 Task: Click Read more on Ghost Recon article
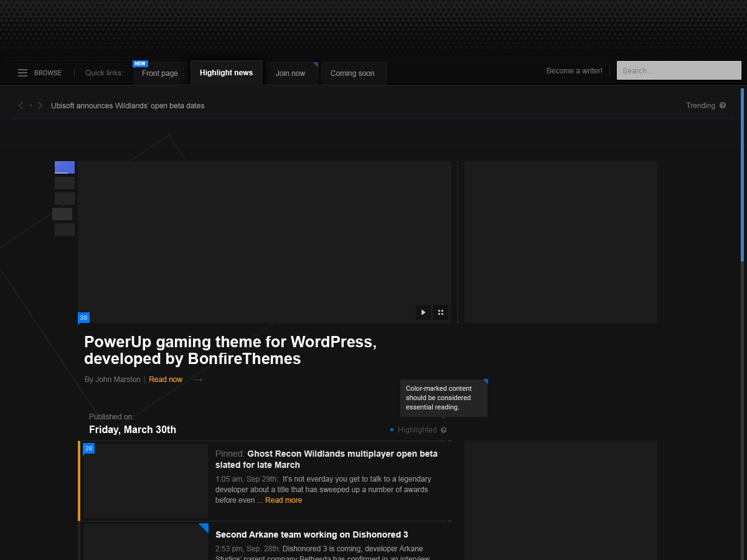tap(283, 500)
